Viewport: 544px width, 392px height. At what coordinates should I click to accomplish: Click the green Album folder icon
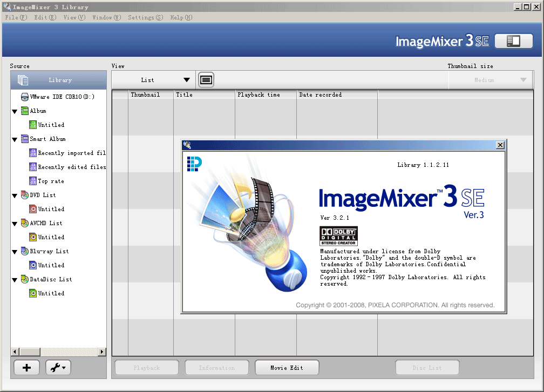coord(25,111)
